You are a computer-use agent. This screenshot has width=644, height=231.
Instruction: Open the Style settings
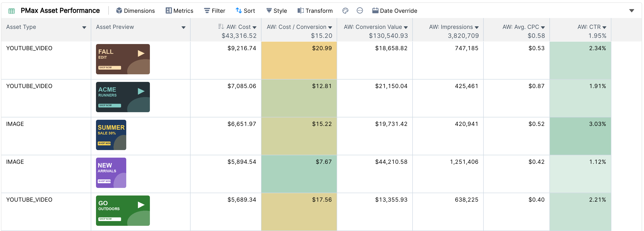[x=277, y=11]
